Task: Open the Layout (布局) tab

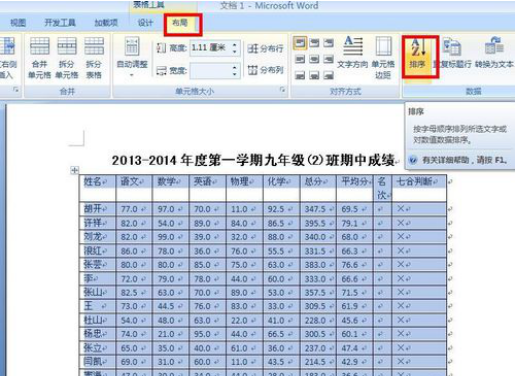Action: point(180,23)
